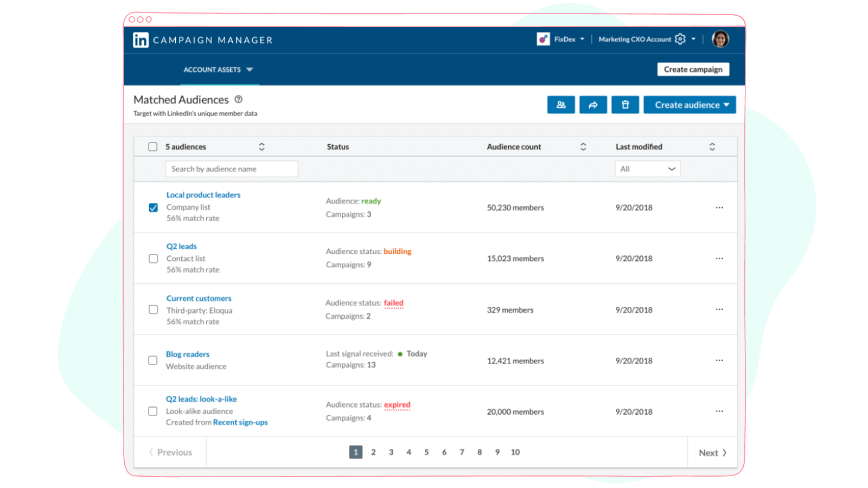Image resolution: width=868 pixels, height=488 pixels.
Task: Delete selected audience via trash icon
Action: tap(625, 105)
